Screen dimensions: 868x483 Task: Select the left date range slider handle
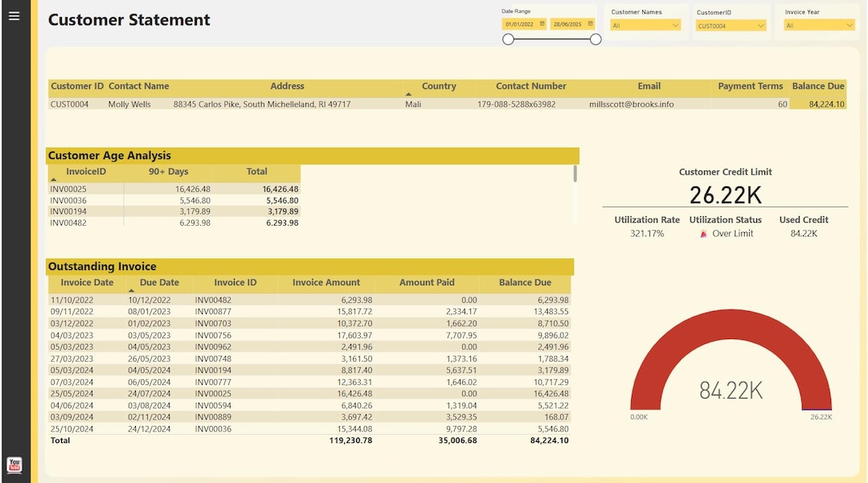(x=508, y=38)
